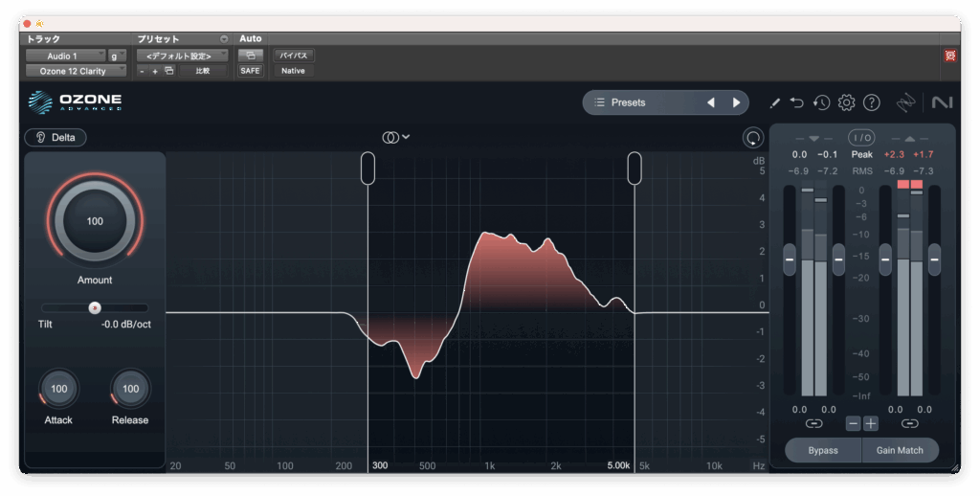Toggle Delta listening mode

click(x=56, y=137)
